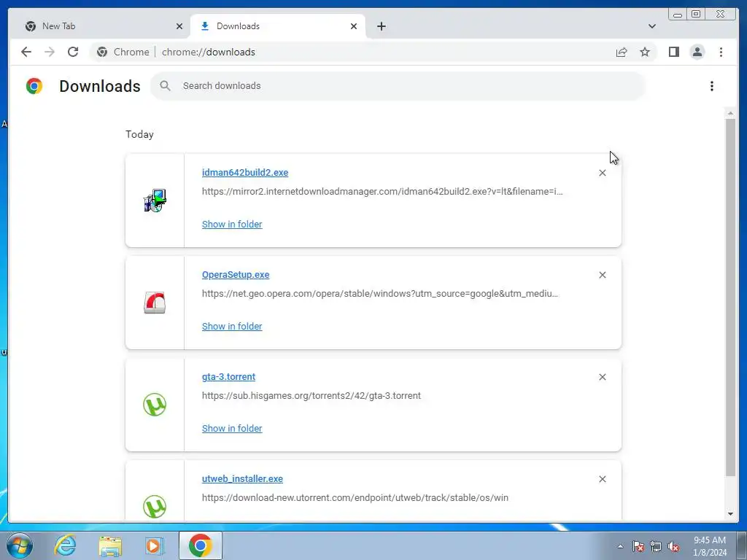This screenshot has height=560, width=747.
Task: Click the utweb_installer.exe uTorrent icon
Action: [155, 507]
